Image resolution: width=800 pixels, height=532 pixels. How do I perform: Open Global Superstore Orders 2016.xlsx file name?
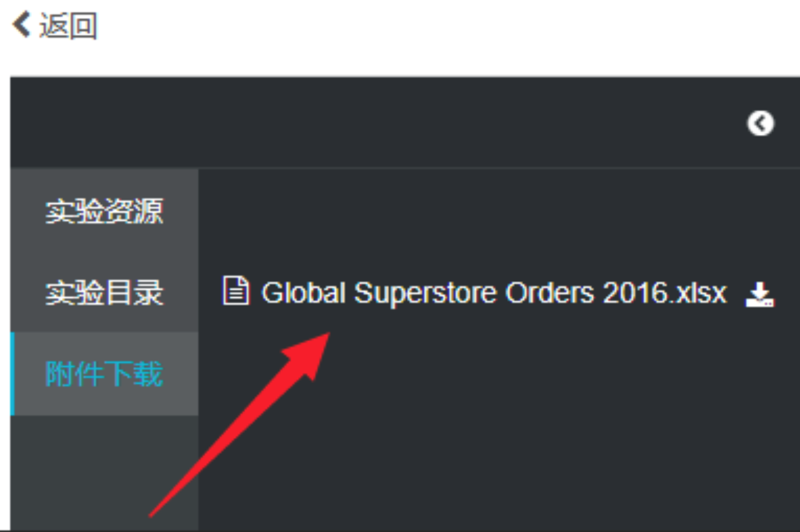click(x=494, y=293)
